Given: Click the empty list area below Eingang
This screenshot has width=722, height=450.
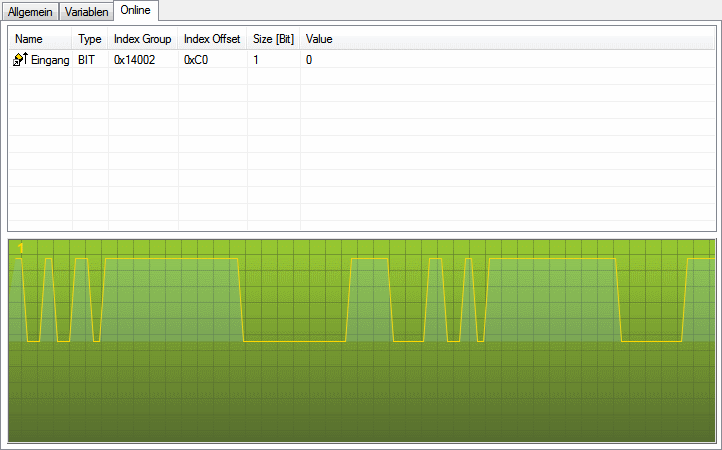Looking at the screenshot, I should (x=360, y=150).
